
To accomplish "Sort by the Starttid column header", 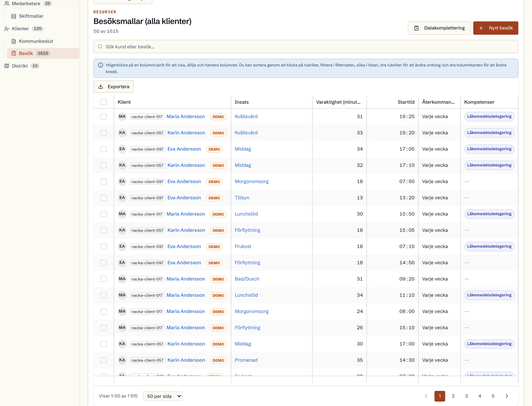I will pyautogui.click(x=406, y=102).
